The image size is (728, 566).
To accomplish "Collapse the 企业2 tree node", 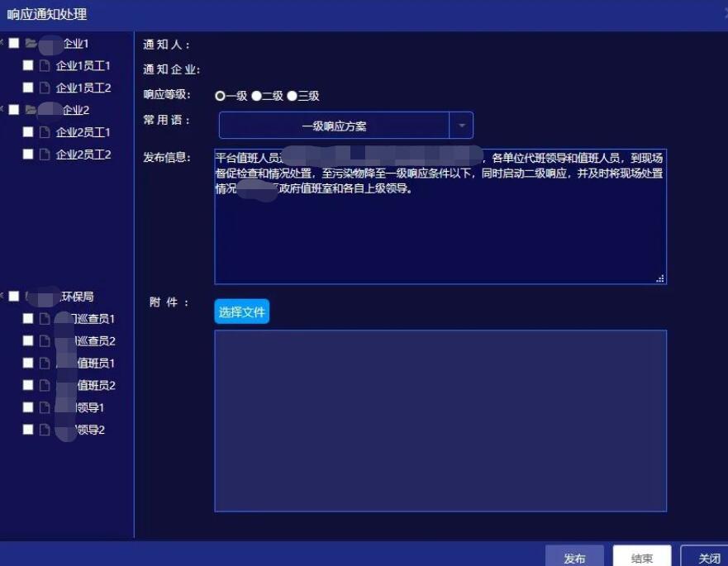I will point(4,107).
